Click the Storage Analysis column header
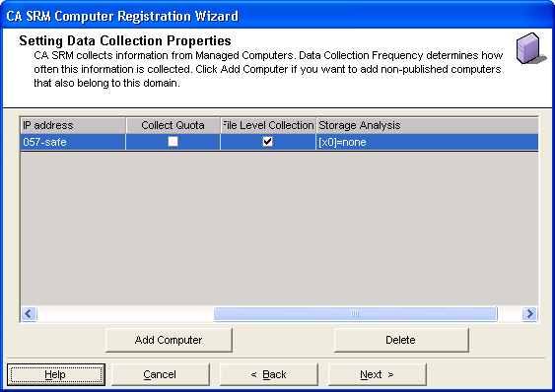The image size is (555, 392). tap(427, 126)
